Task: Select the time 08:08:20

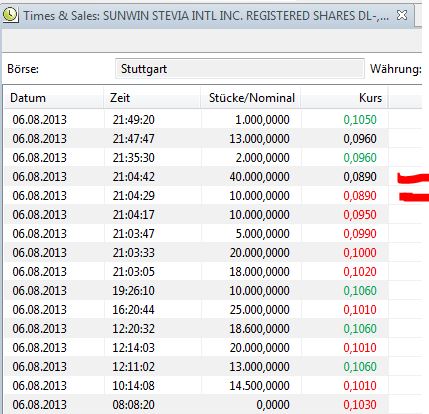Action: pyautogui.click(x=134, y=405)
